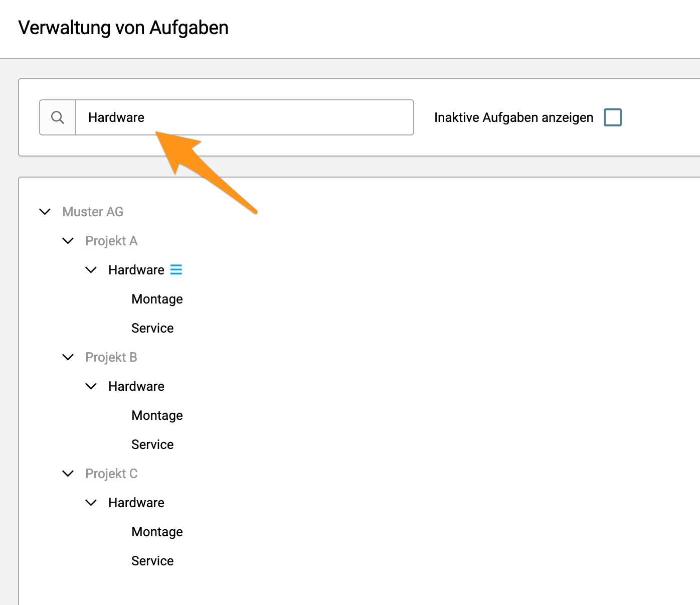Viewport: 700px width, 605px height.
Task: Click the Verwaltung von Aufgaben page heading
Action: (x=123, y=28)
